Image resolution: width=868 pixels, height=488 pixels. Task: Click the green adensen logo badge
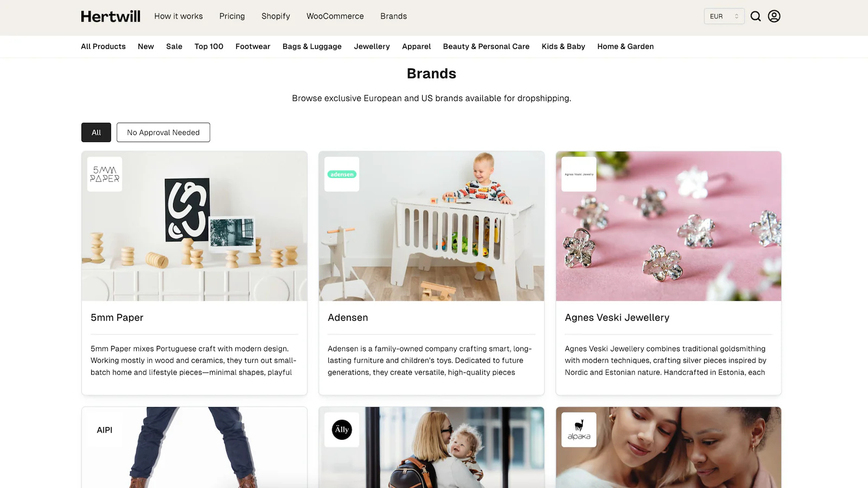(x=342, y=174)
